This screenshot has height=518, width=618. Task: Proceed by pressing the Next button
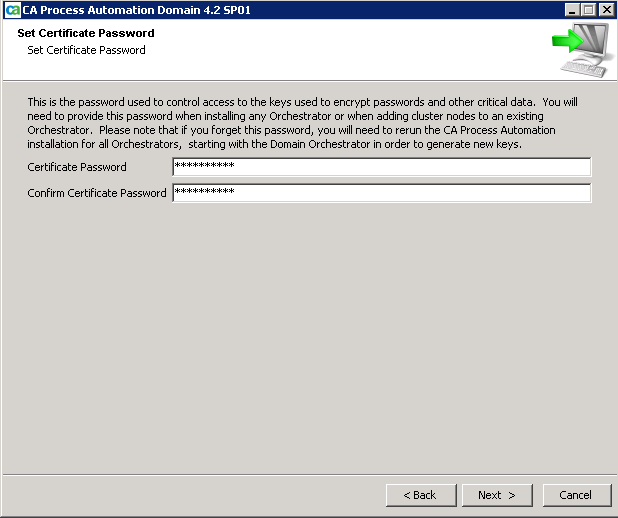tap(497, 495)
